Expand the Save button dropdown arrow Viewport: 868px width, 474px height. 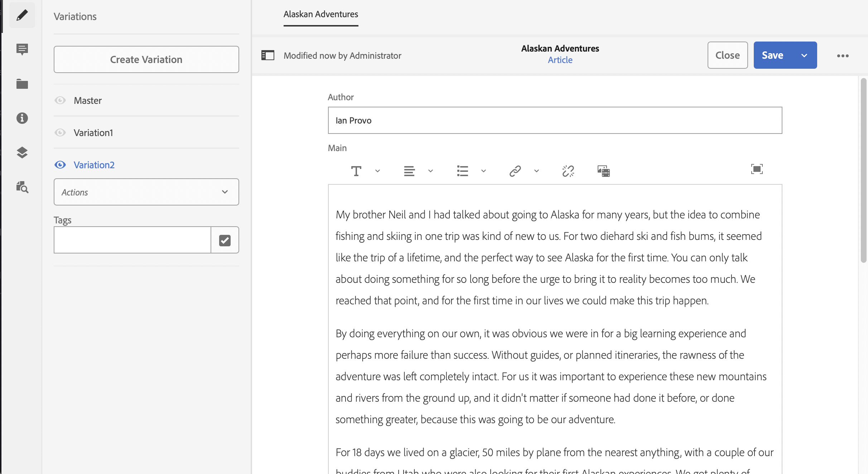804,55
